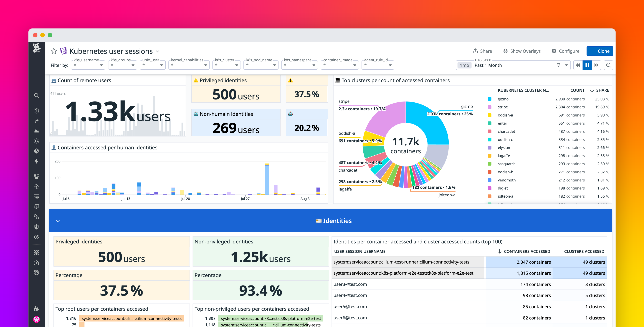This screenshot has width=644, height=327.
Task: Star the Kubernetes user sessions dashboard
Action: [54, 51]
